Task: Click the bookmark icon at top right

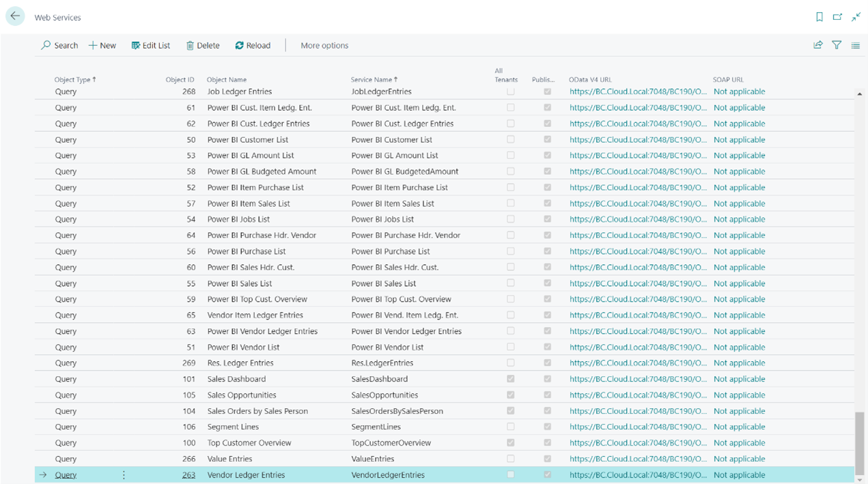Action: click(x=819, y=17)
